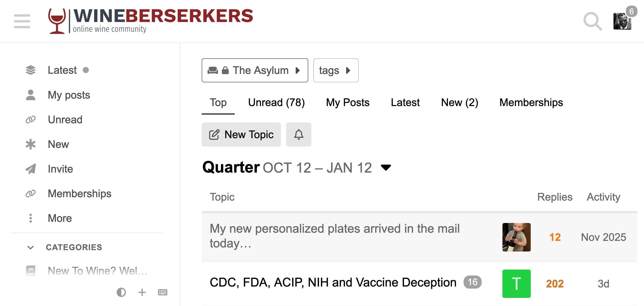Open CDC, FDA, ACIP, NIH topic link
Viewport: 644px width, 306px height.
(333, 282)
